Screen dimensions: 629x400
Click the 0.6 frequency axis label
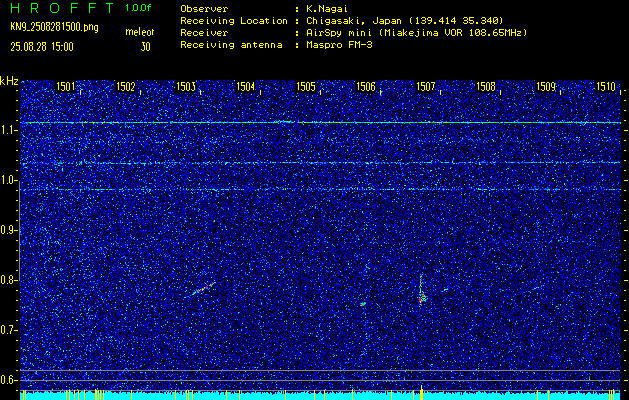click(8, 380)
